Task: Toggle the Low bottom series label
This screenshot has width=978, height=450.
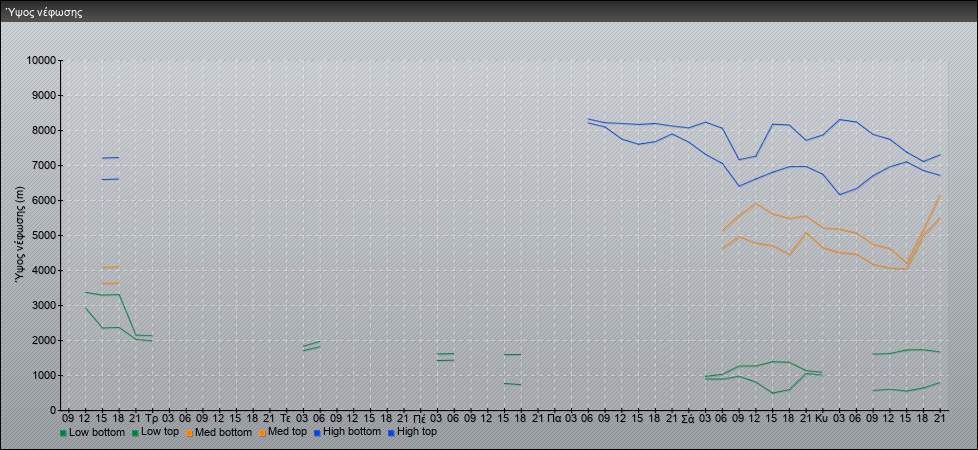Action: click(x=98, y=433)
